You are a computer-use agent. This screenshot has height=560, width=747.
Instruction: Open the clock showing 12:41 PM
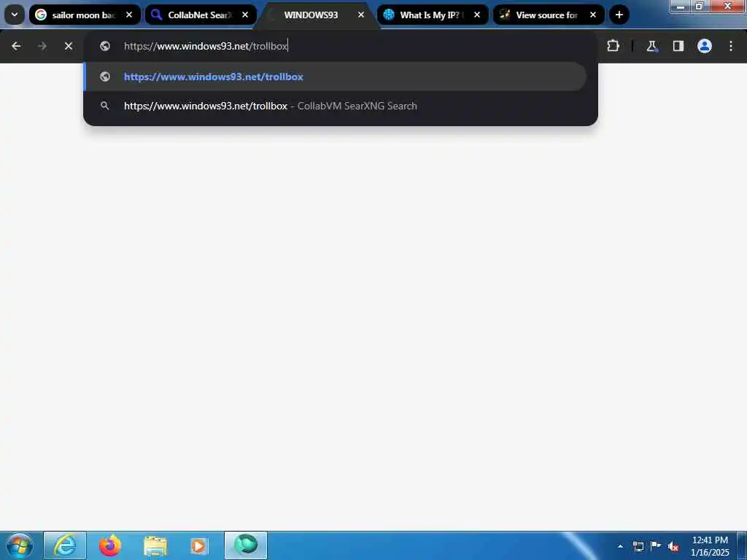[x=710, y=545]
